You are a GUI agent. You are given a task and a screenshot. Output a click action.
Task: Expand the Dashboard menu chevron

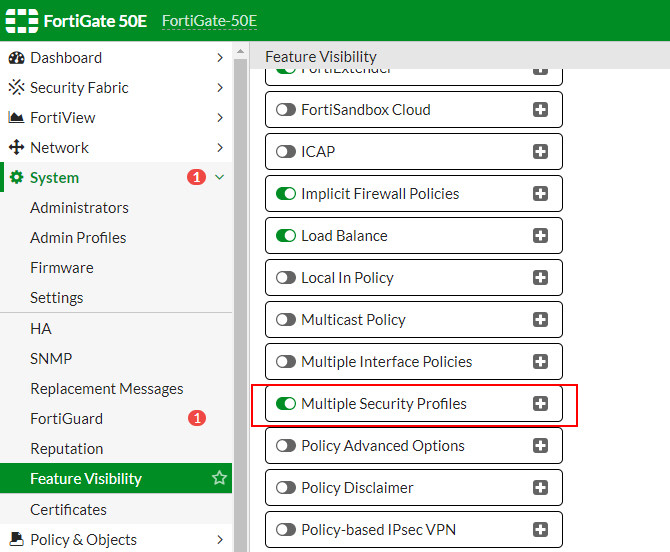click(220, 58)
